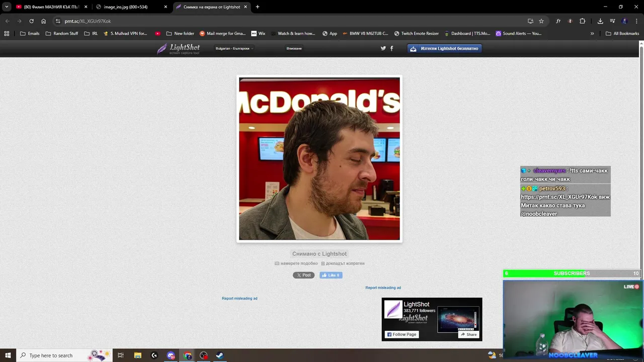The width and height of the screenshot is (644, 362).
Task: Click the McDonald's screenshot image
Action: click(319, 158)
